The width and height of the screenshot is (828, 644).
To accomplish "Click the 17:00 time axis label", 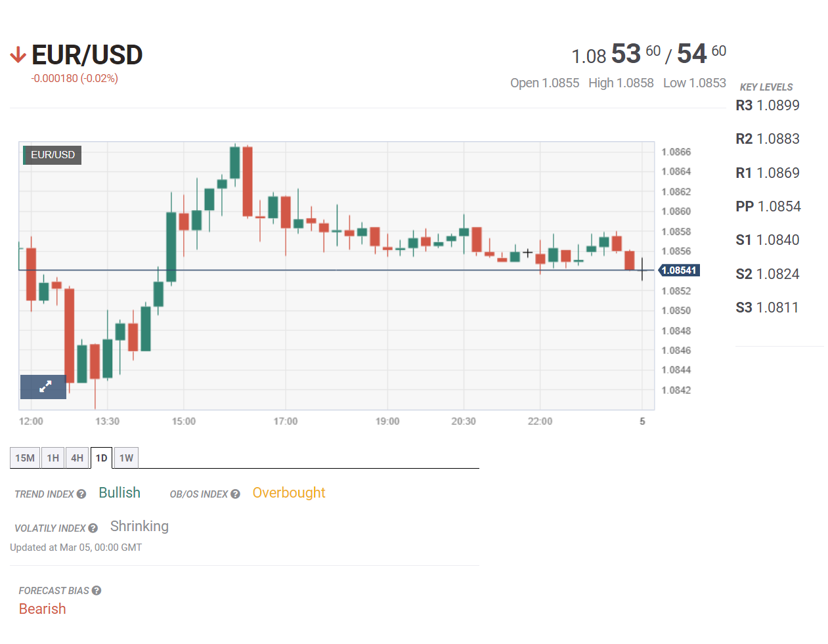I will pyautogui.click(x=285, y=421).
